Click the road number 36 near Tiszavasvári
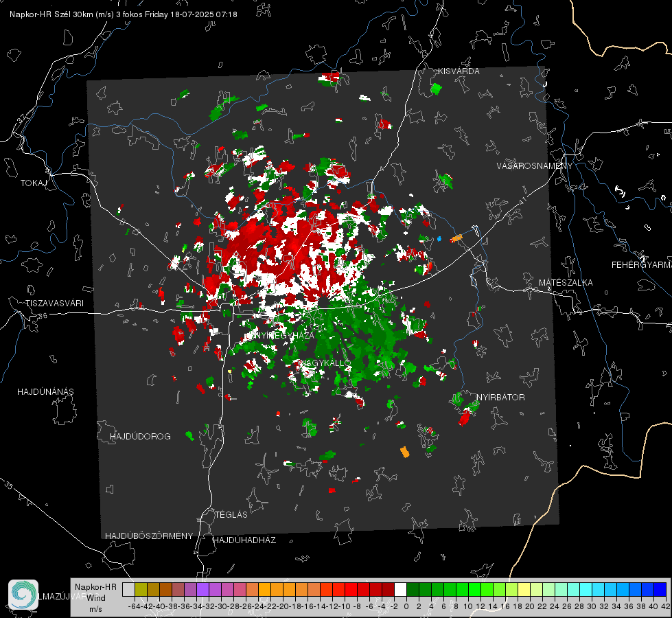The width and height of the screenshot is (672, 618). click(x=43, y=316)
